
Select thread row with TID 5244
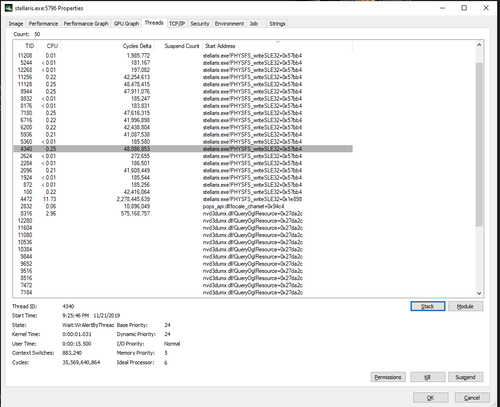[183, 63]
